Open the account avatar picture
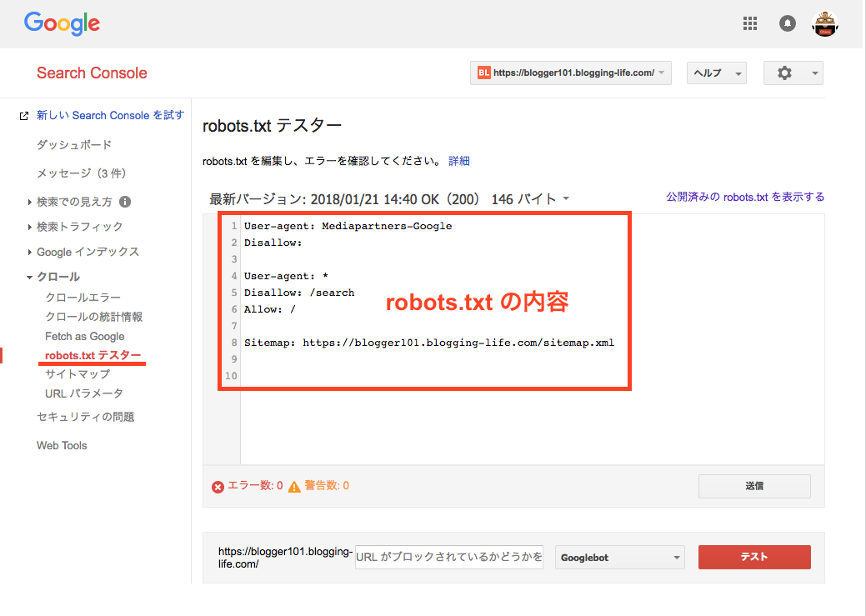The width and height of the screenshot is (866, 616). pyautogui.click(x=825, y=23)
